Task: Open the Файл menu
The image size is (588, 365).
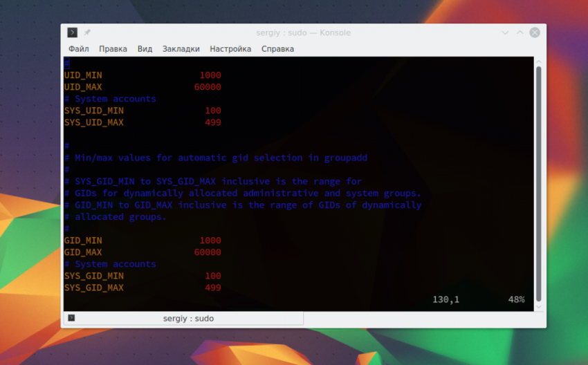Action: tap(78, 49)
